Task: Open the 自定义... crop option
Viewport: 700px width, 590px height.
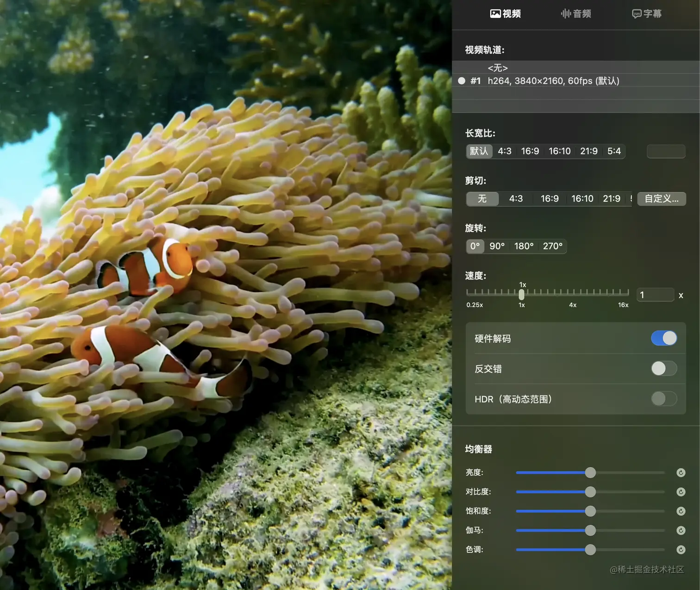Action: pyautogui.click(x=662, y=199)
